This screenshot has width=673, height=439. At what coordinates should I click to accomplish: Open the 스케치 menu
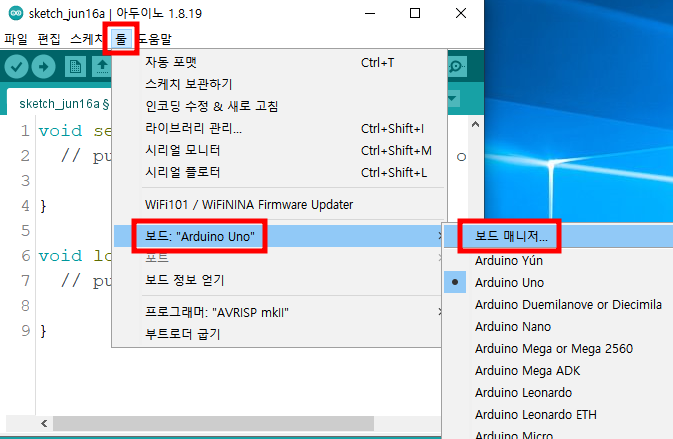point(86,39)
